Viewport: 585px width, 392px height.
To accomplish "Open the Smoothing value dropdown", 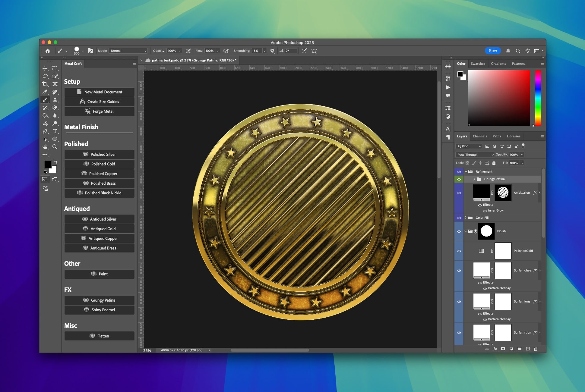I will pos(264,51).
